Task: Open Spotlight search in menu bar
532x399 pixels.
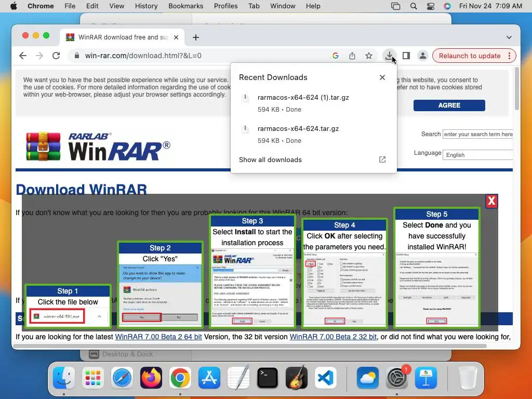Action: click(x=413, y=6)
